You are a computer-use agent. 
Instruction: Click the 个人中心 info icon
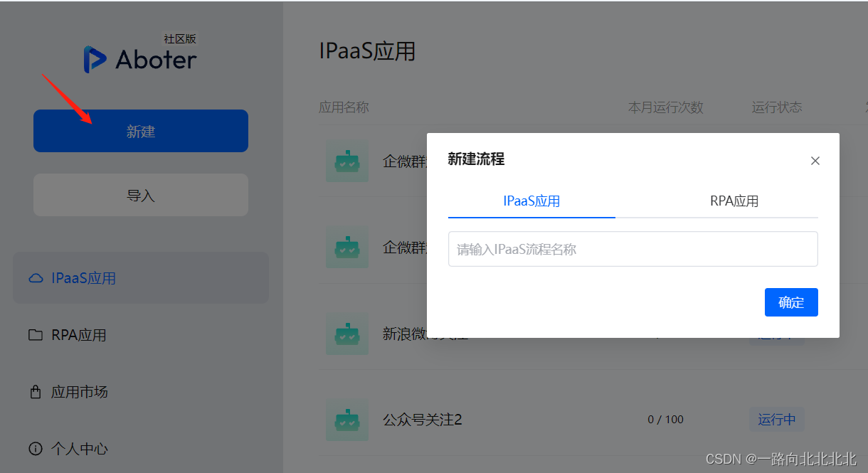point(35,448)
